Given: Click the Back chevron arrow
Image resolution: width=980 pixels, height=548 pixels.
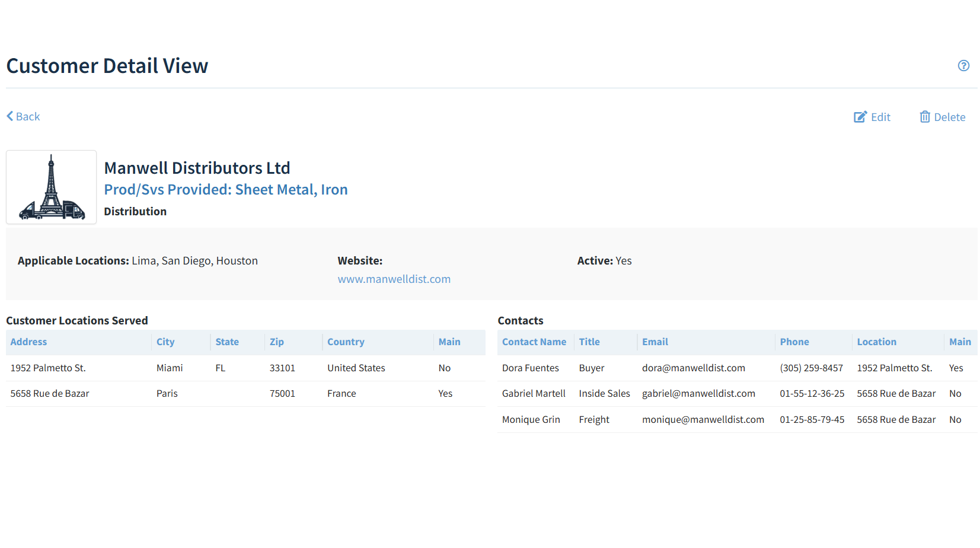Looking at the screenshot, I should pos(10,116).
